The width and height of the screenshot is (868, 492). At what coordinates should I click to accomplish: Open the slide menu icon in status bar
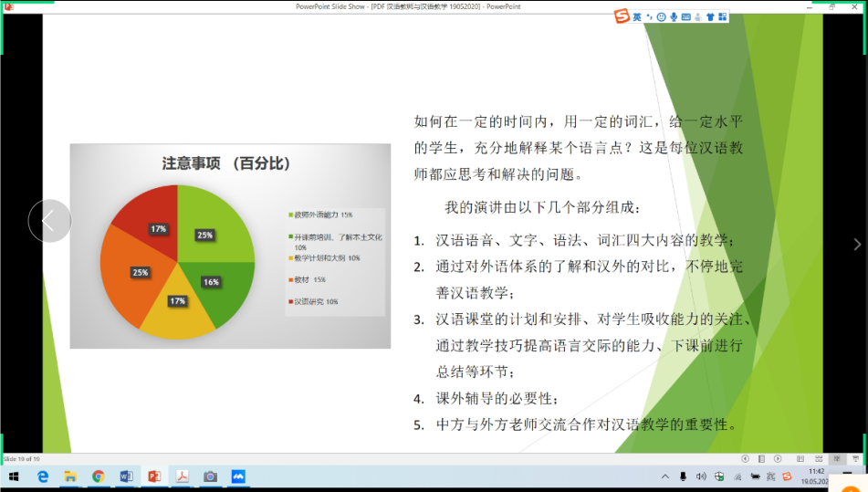click(x=761, y=458)
